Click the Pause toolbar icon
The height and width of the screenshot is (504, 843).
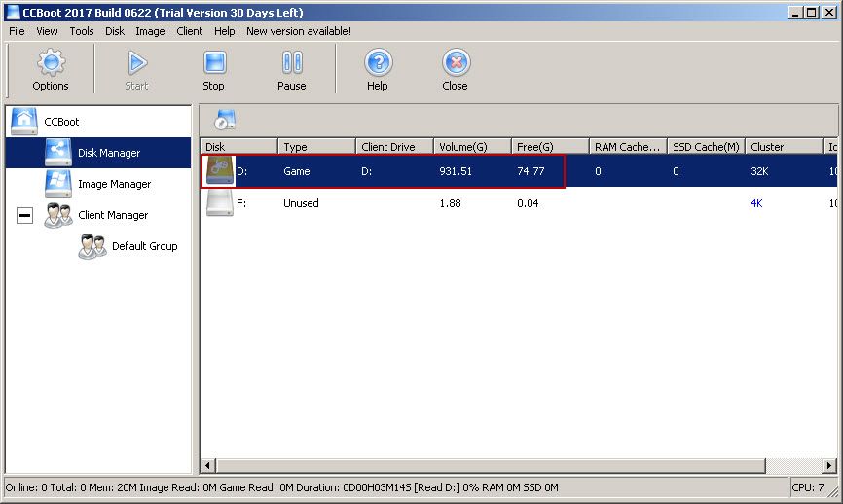[x=292, y=63]
